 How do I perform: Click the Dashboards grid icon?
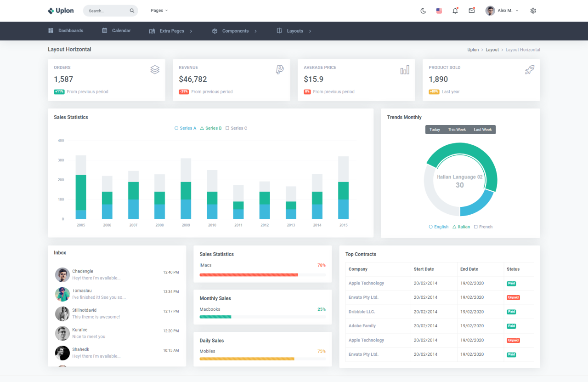pos(51,31)
